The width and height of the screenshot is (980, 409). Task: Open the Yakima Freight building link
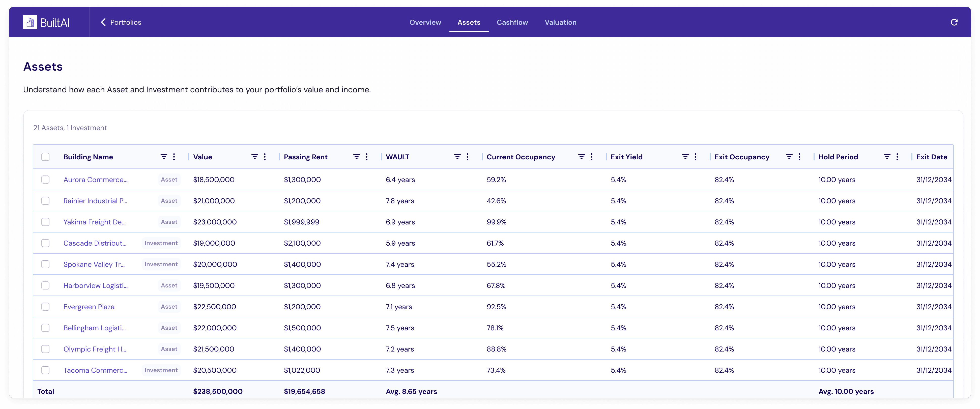coord(94,222)
